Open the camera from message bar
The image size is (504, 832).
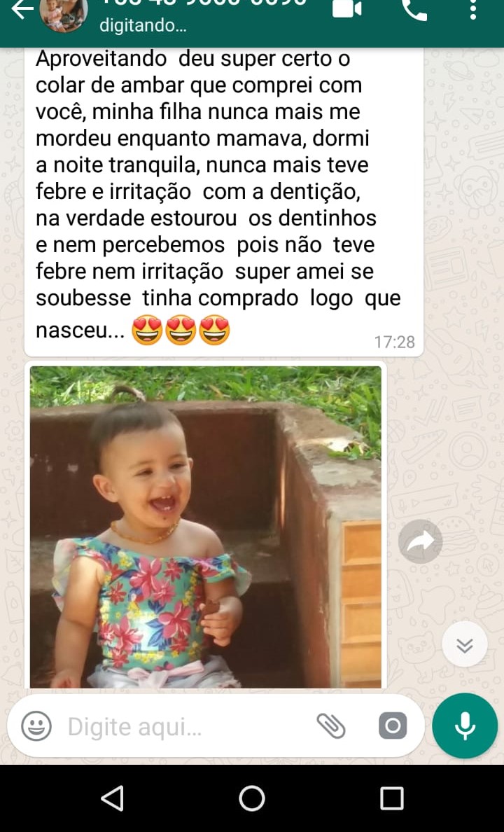coord(393,726)
